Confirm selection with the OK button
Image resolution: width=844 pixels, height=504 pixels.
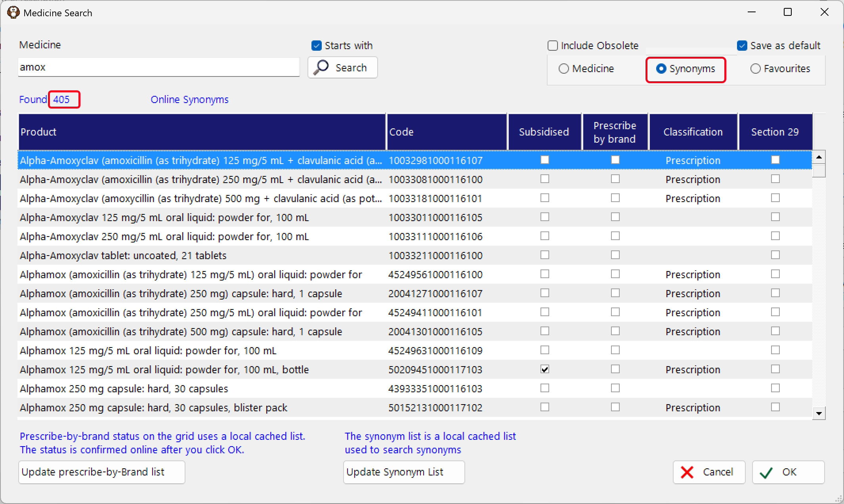pos(788,472)
